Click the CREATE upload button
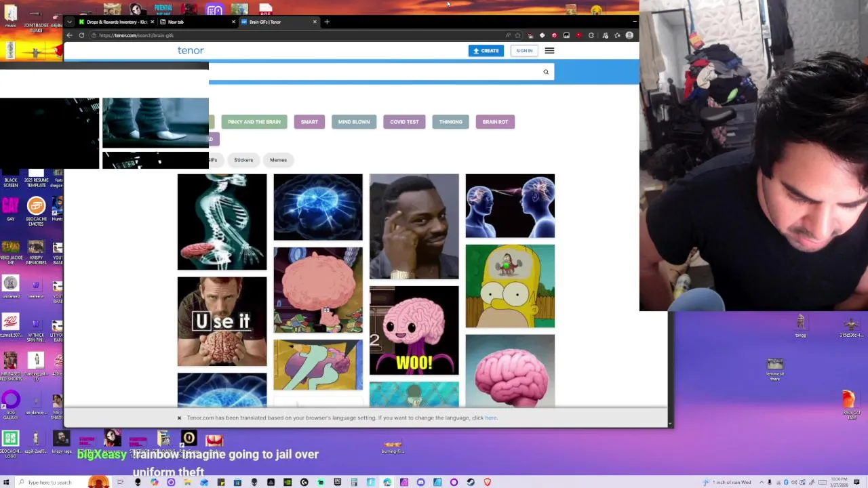This screenshot has height=488, width=868. 486,51
